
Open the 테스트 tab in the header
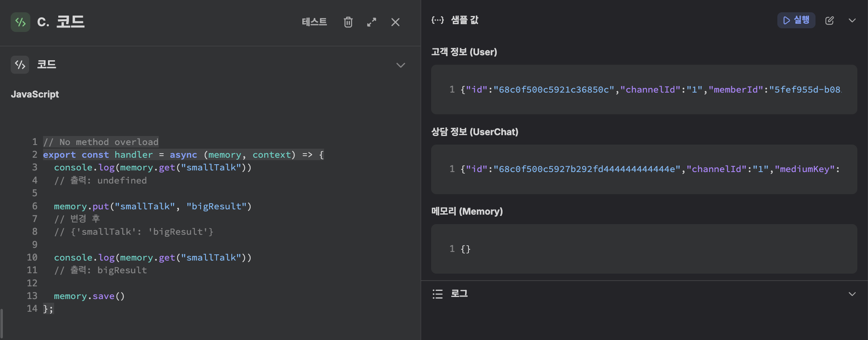(x=314, y=22)
